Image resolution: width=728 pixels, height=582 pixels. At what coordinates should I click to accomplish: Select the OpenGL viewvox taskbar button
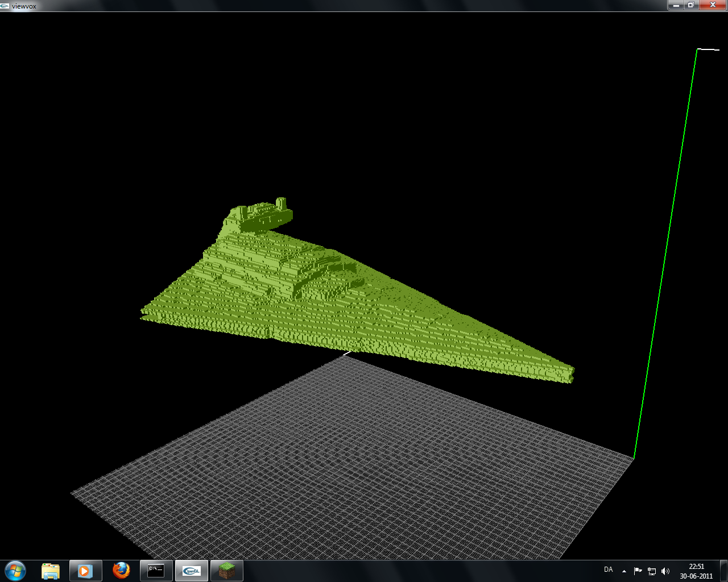click(x=191, y=570)
